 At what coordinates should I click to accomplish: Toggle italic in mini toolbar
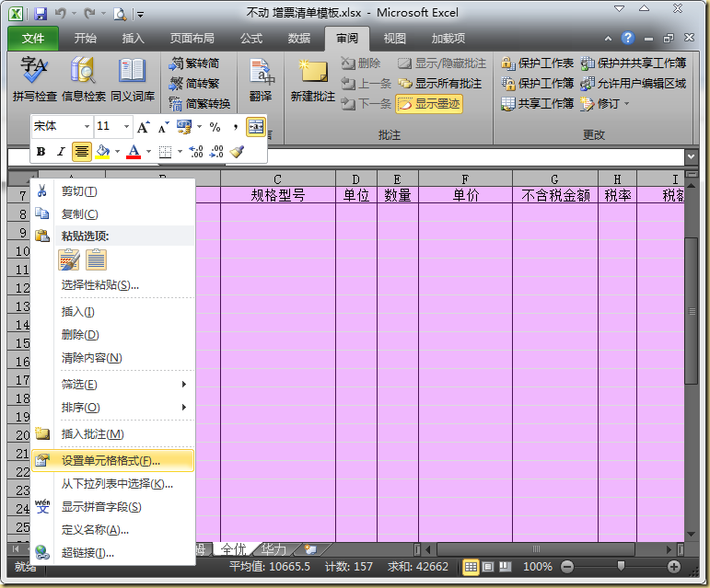click(61, 152)
